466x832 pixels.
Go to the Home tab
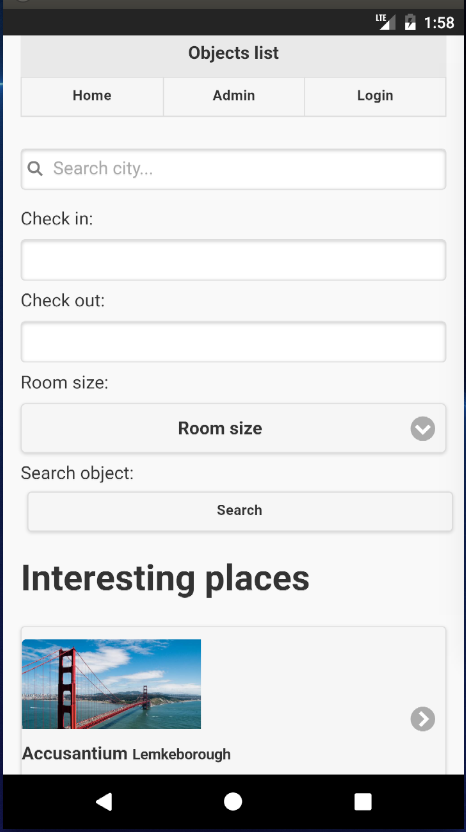click(x=92, y=96)
